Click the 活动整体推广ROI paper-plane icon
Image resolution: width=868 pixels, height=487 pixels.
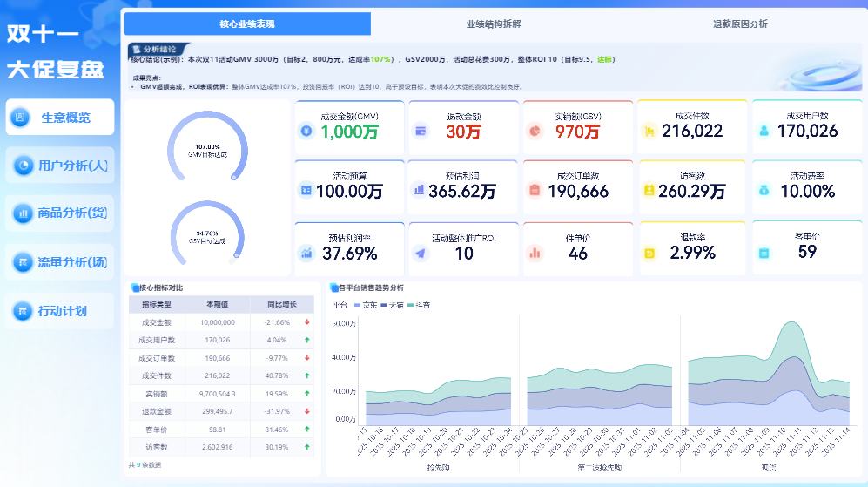[x=421, y=254]
